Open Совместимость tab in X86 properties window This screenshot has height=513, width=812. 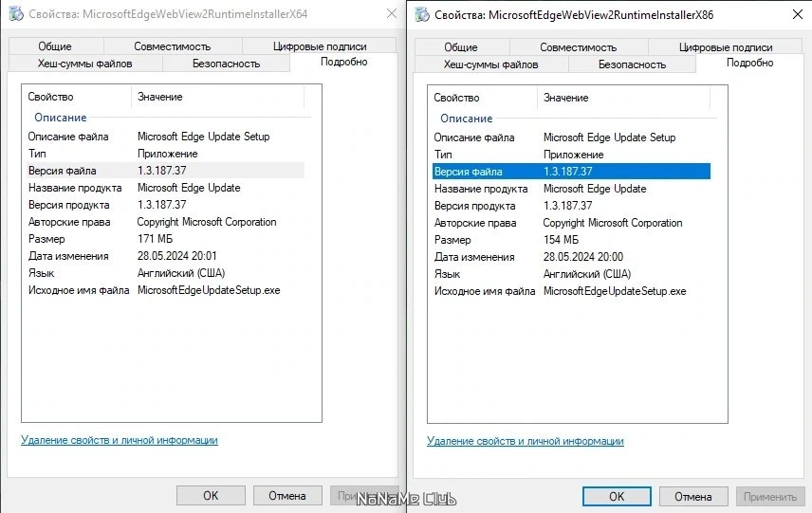click(x=579, y=47)
